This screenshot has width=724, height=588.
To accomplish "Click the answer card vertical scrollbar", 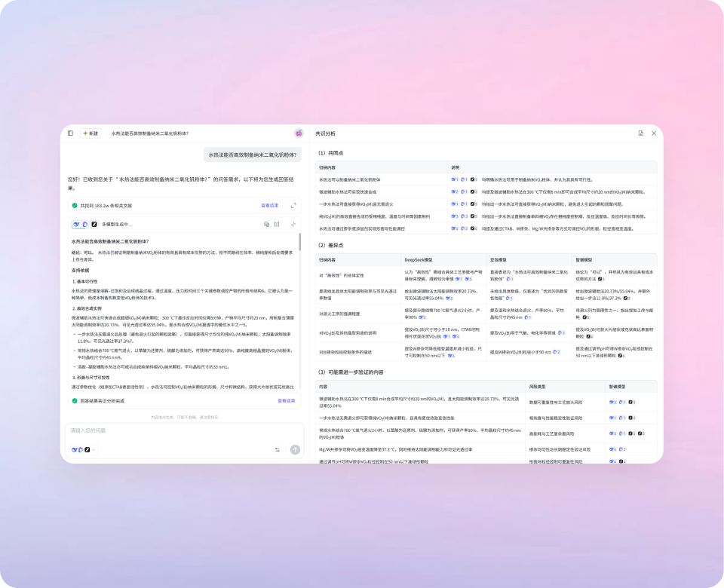I will [x=300, y=242].
